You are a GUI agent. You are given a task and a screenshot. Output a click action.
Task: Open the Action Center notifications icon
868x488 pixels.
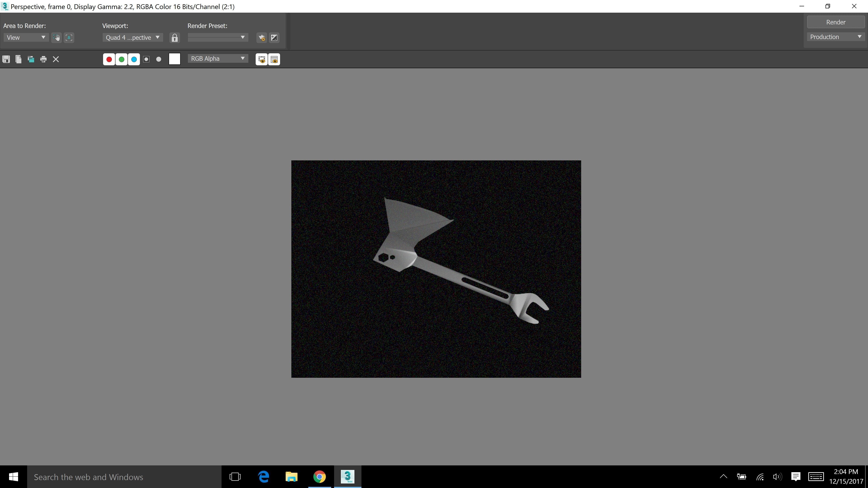point(796,476)
